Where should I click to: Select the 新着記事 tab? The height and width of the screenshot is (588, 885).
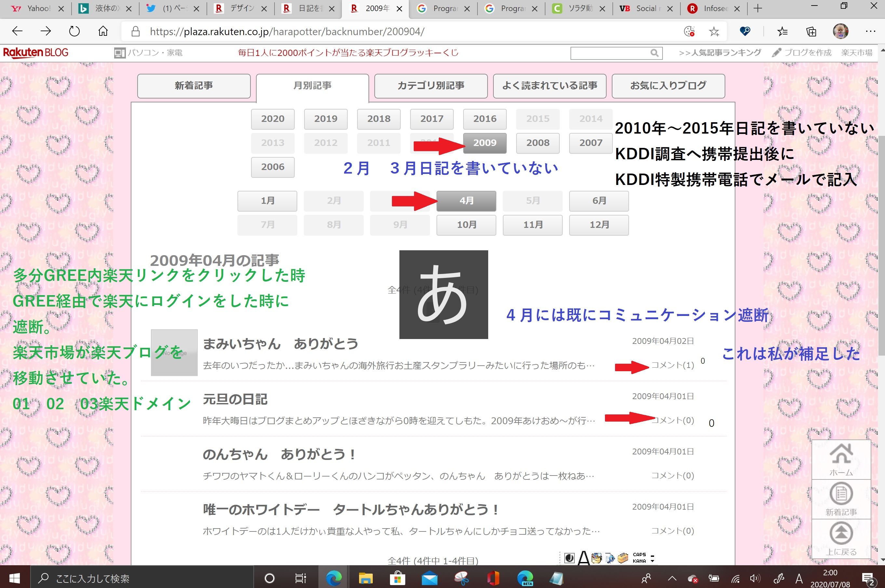pos(194,86)
